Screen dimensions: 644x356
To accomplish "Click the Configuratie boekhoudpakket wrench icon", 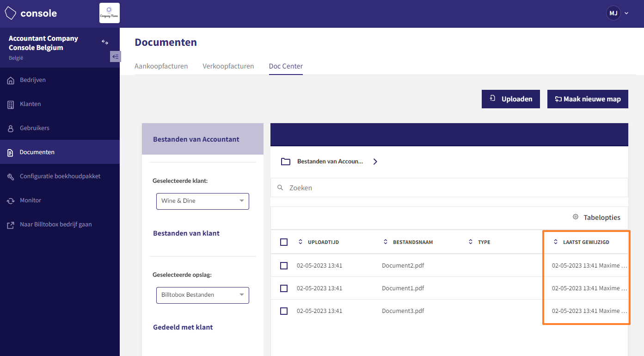I will click(11, 177).
